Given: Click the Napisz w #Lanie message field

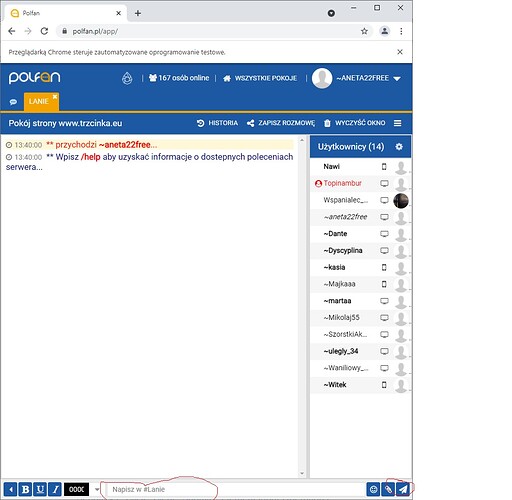Looking at the screenshot, I should point(235,489).
